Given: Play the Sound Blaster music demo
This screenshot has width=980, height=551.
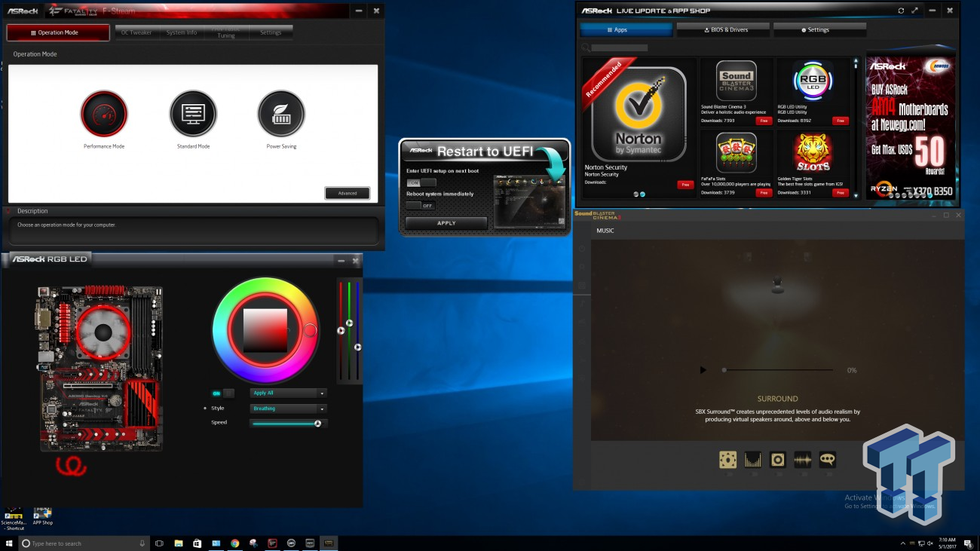Looking at the screenshot, I should click(x=703, y=370).
